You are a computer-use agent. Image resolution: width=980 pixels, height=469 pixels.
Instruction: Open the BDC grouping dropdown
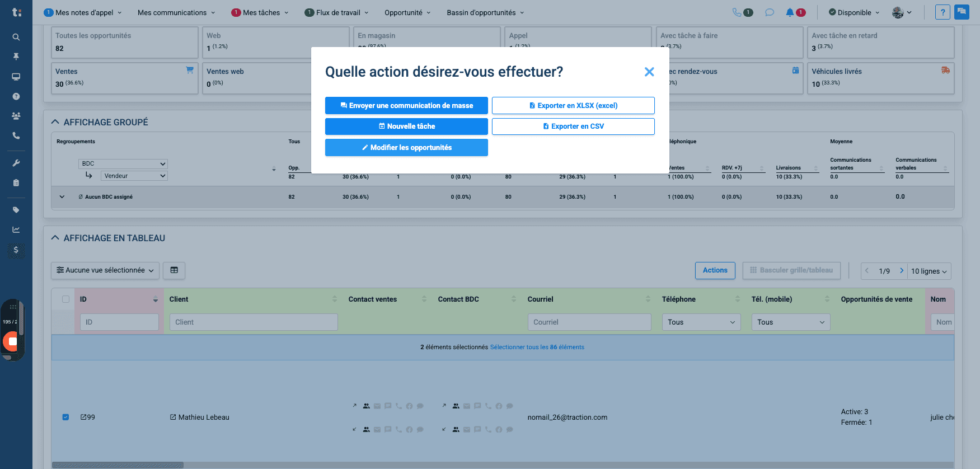click(123, 164)
